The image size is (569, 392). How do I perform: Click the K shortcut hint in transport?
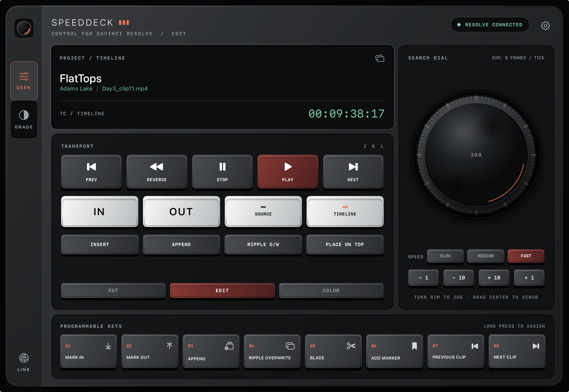(373, 146)
